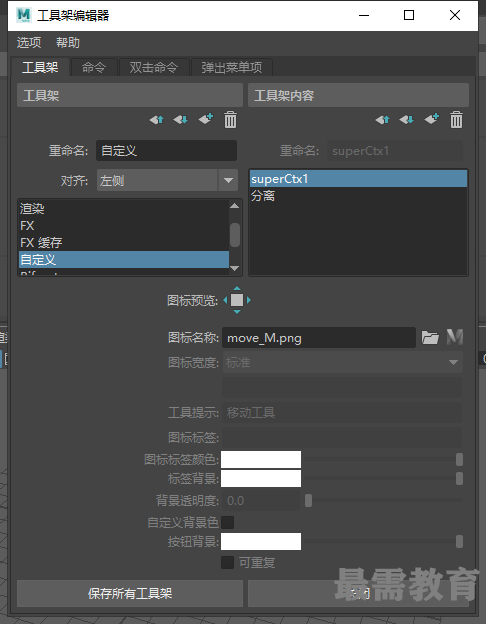The height and width of the screenshot is (624, 486).
Task: Switch to the 双击命令 tab
Action: point(154,67)
